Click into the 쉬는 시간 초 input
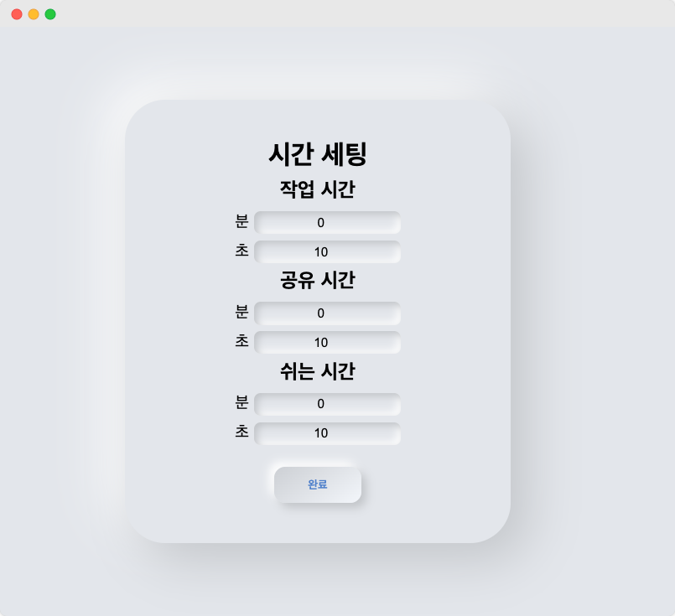Screen dimensions: 675x616 click(x=328, y=433)
